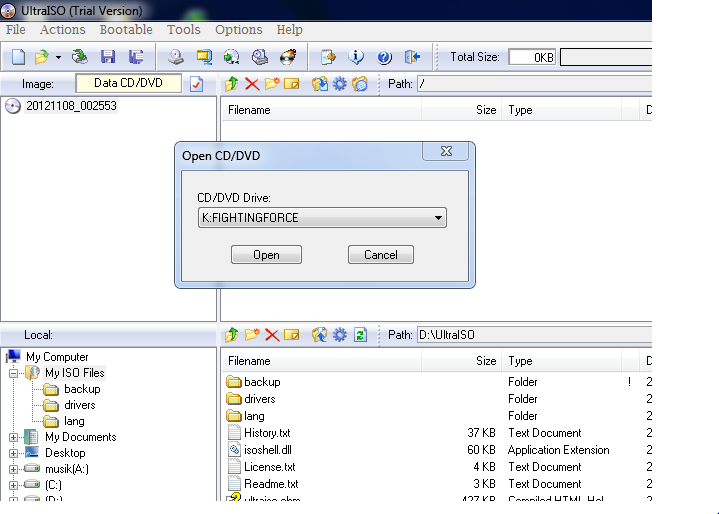Click green Refresh icon in Local toolbar
This screenshot has height=514, width=719.
tap(360, 335)
